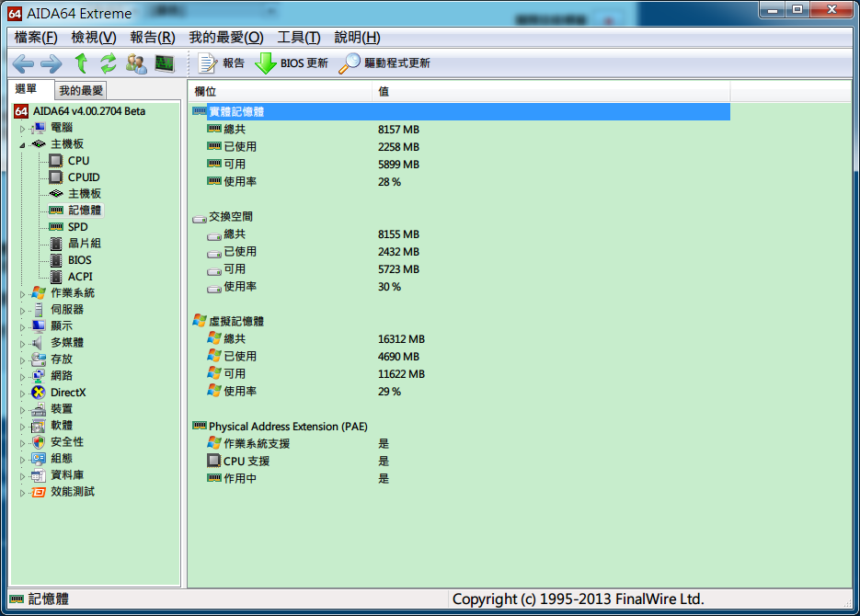Click the 效能測試 benchmark icon

pos(39,492)
